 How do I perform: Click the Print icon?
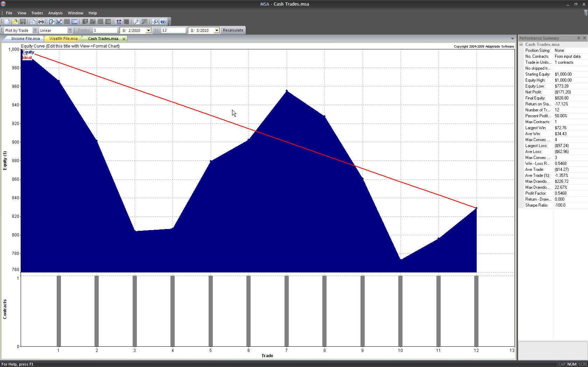pos(41,22)
